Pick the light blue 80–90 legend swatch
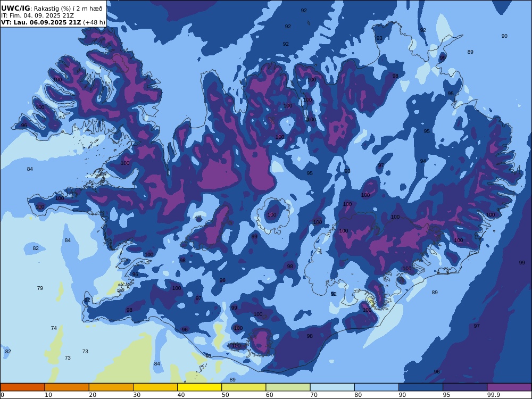 377,387
